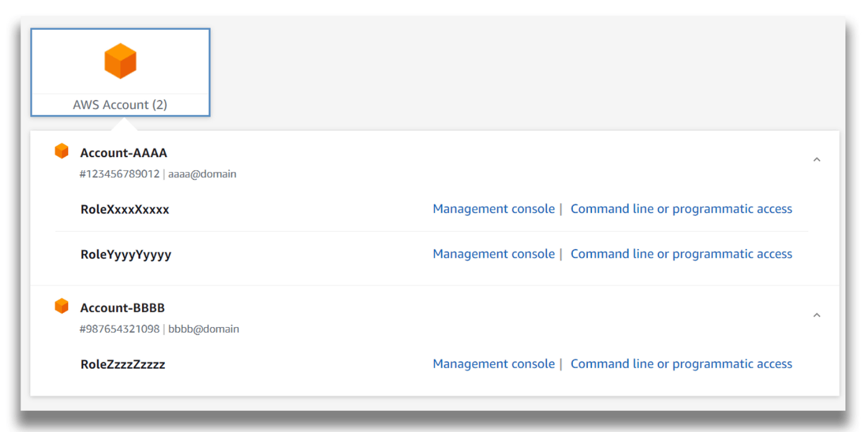The height and width of the screenshot is (432, 868).
Task: Select the AWS Account (2) tile label
Action: pos(120,105)
